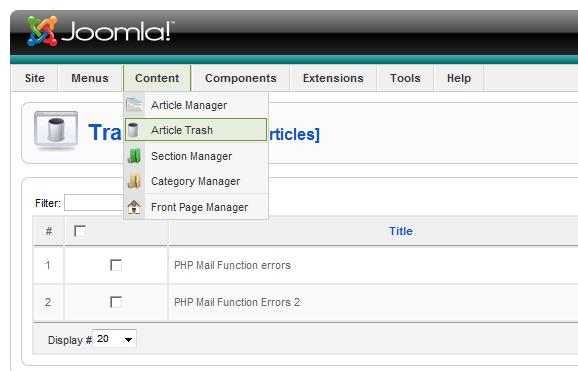Click the Category Manager folder icon
The image size is (578, 371).
(134, 181)
